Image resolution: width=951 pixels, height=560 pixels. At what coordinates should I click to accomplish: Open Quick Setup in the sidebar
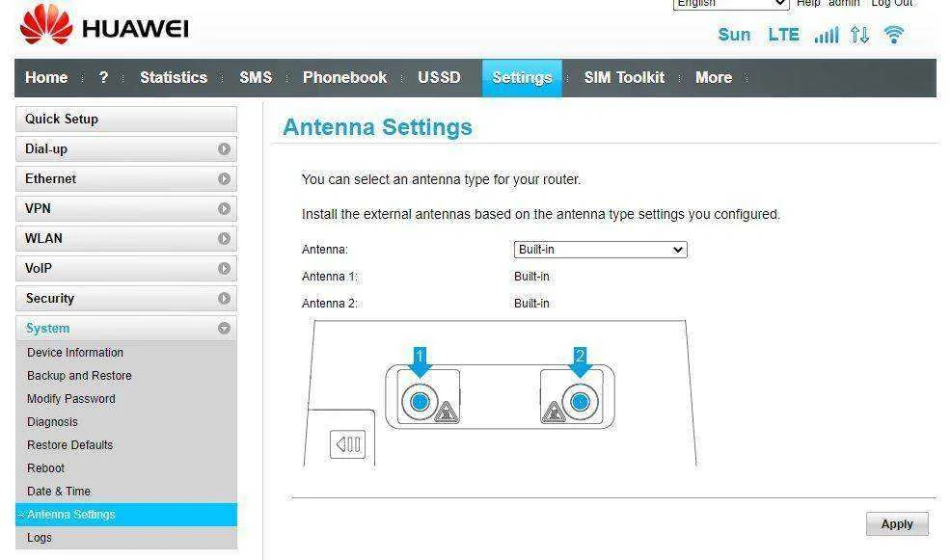[126, 119]
